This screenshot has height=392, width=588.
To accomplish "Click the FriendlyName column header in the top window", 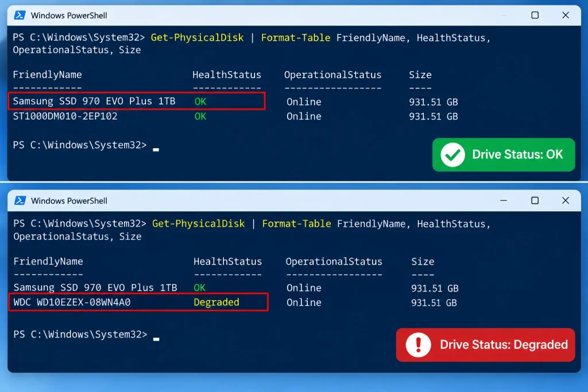I will pos(47,75).
